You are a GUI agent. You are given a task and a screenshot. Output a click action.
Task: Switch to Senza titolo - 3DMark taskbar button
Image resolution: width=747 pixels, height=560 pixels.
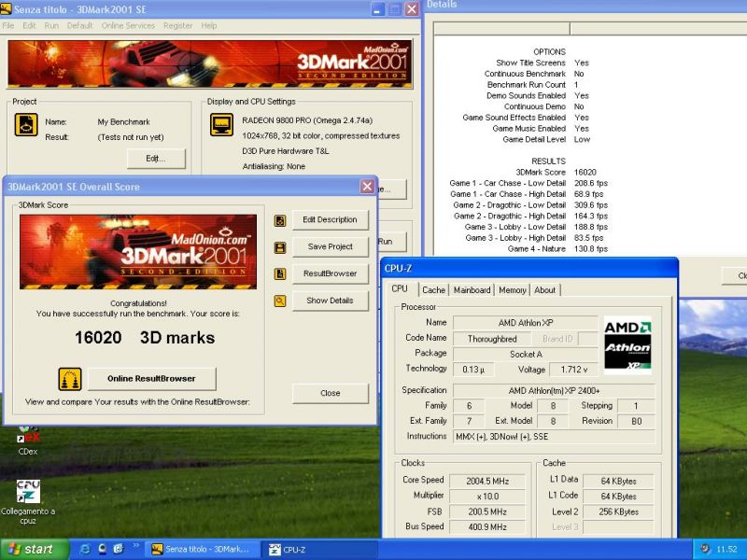[x=204, y=550]
